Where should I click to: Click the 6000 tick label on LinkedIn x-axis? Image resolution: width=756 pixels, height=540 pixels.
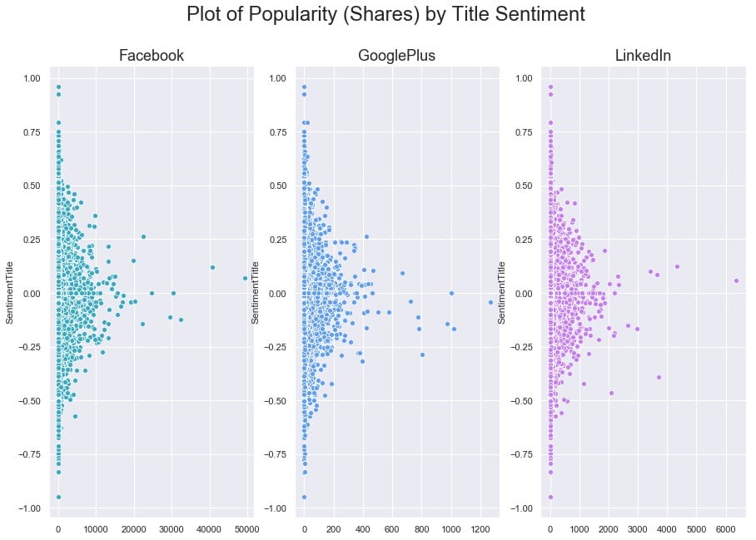click(726, 528)
